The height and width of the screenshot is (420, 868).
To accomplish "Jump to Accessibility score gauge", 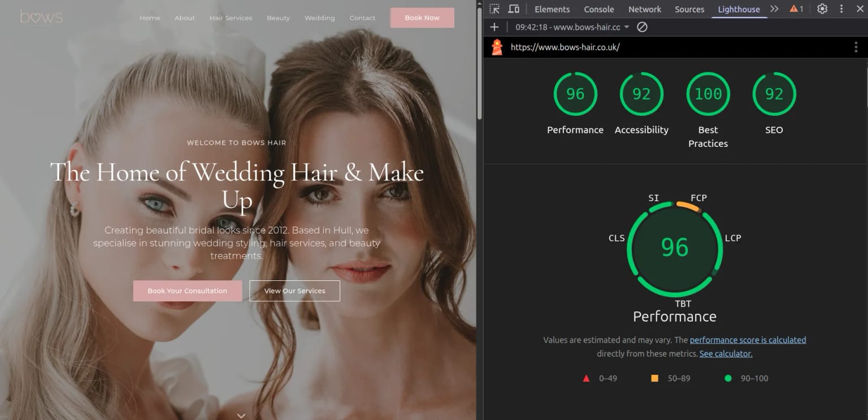I will pos(641,94).
